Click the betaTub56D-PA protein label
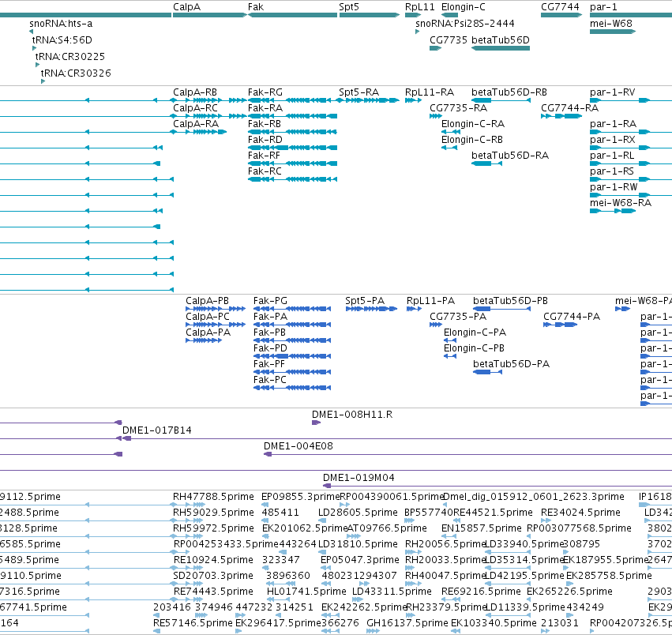 511,364
